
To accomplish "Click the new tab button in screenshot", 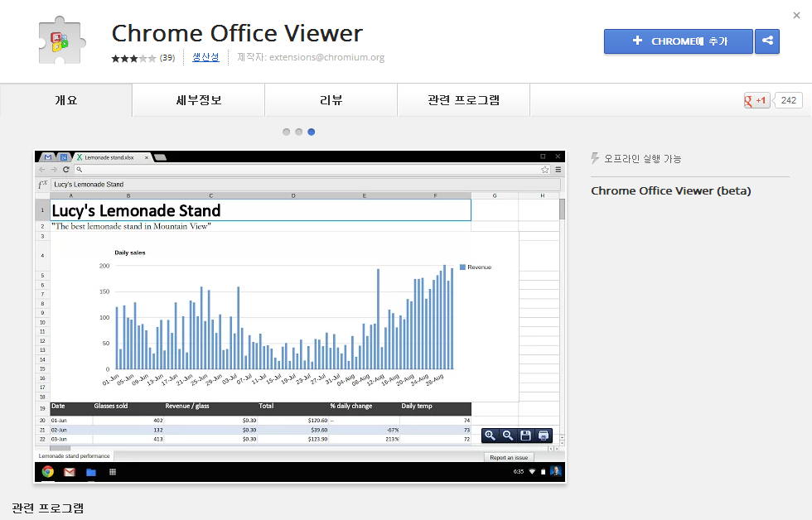I will tap(161, 157).
